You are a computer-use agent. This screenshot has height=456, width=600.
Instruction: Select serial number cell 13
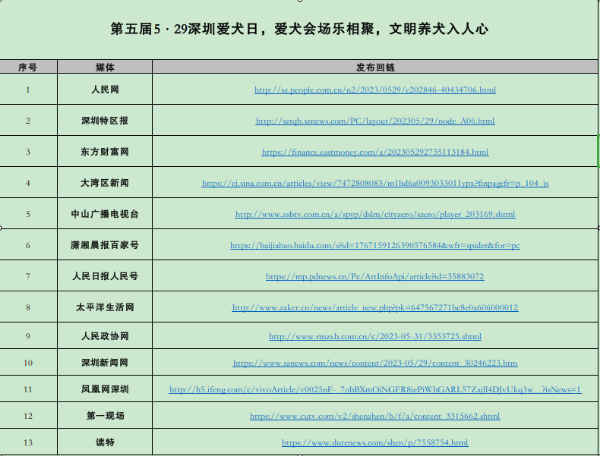tap(28, 442)
